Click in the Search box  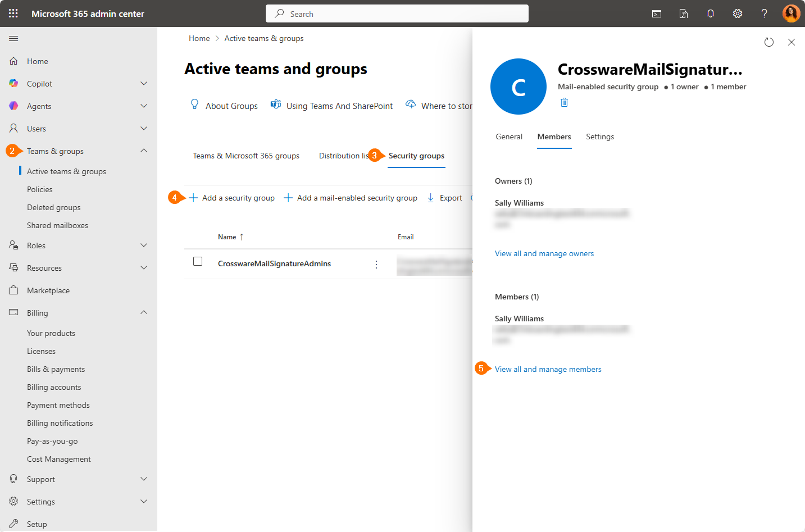pyautogui.click(x=397, y=13)
